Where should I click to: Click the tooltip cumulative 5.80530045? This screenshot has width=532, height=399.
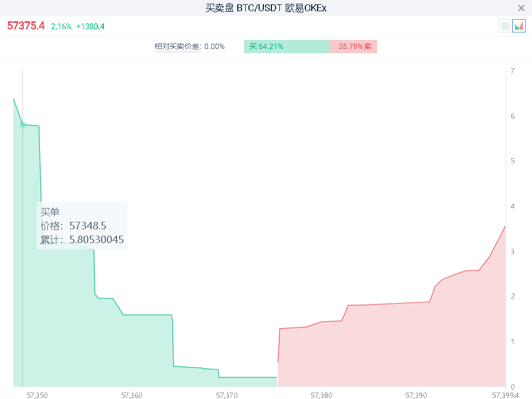coord(96,239)
